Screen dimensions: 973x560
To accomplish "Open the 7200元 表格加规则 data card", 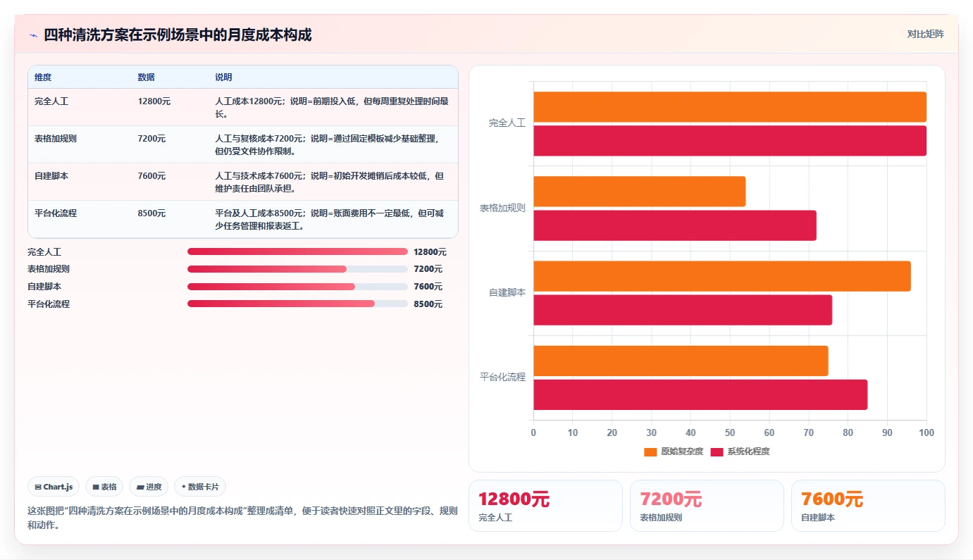I will tap(707, 506).
